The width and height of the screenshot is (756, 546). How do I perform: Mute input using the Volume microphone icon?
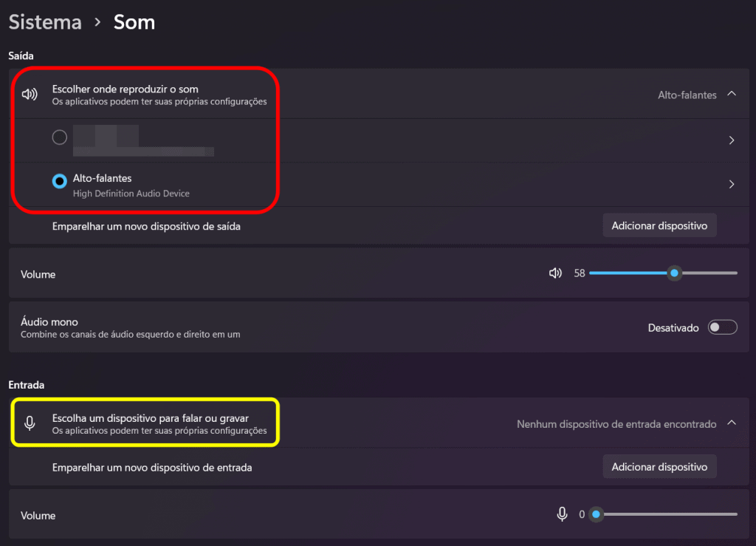[x=562, y=514]
